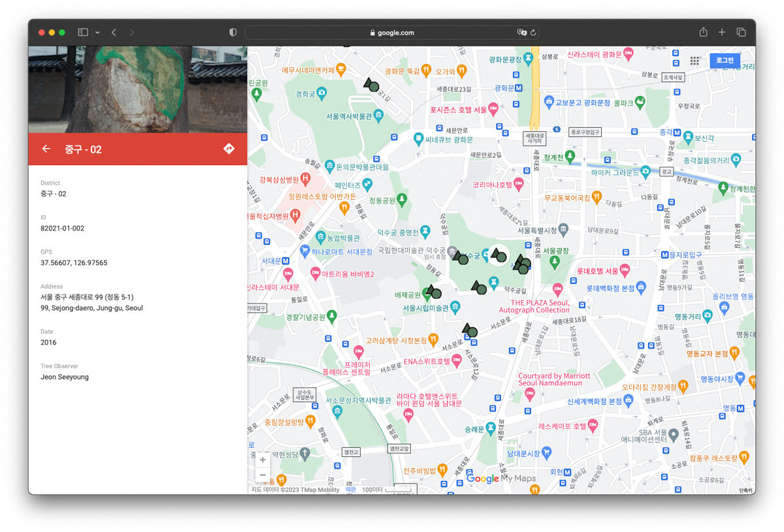Reload the page in the address bar
Image resolution: width=784 pixels, height=532 pixels.
click(x=533, y=33)
